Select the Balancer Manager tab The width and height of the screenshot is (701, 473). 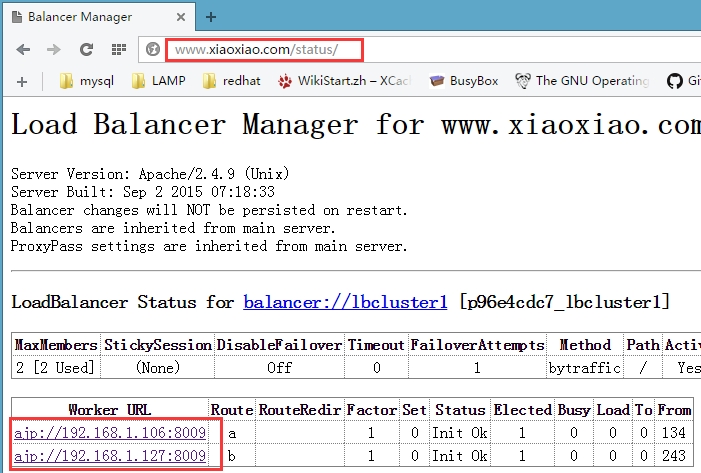coord(98,17)
